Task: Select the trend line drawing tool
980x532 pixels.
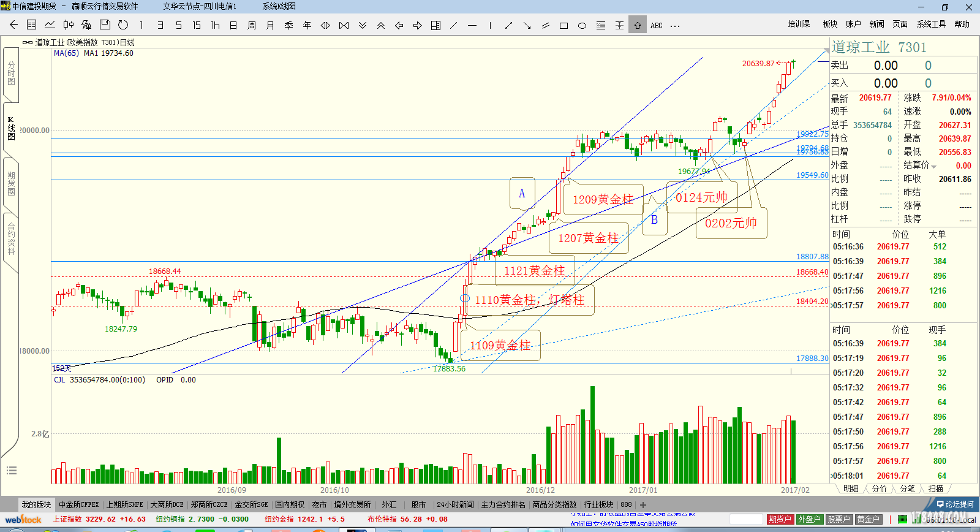Action: 454,25
